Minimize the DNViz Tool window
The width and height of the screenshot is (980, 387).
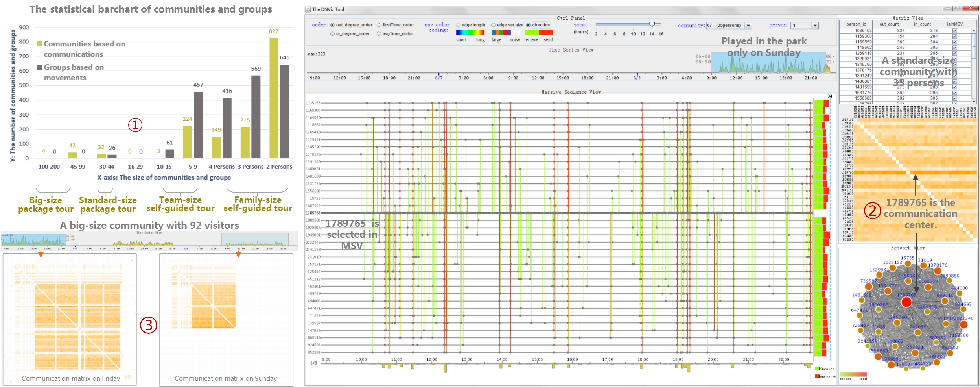pyautogui.click(x=948, y=8)
